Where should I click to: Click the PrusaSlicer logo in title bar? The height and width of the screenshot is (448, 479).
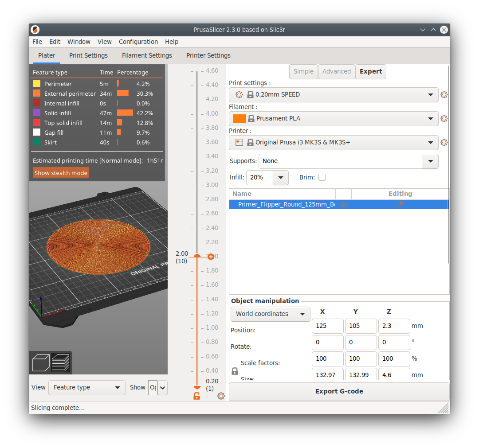[x=35, y=30]
